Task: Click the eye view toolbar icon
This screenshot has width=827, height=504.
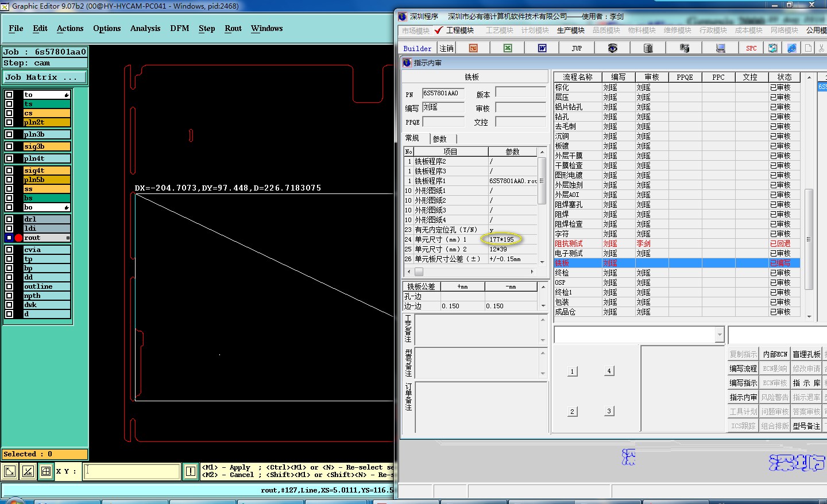Action: click(x=613, y=48)
